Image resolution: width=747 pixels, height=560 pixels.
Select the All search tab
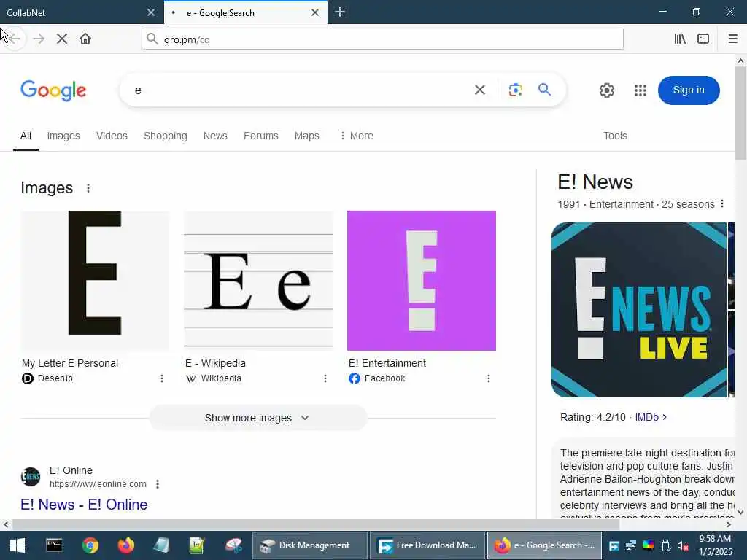26,136
